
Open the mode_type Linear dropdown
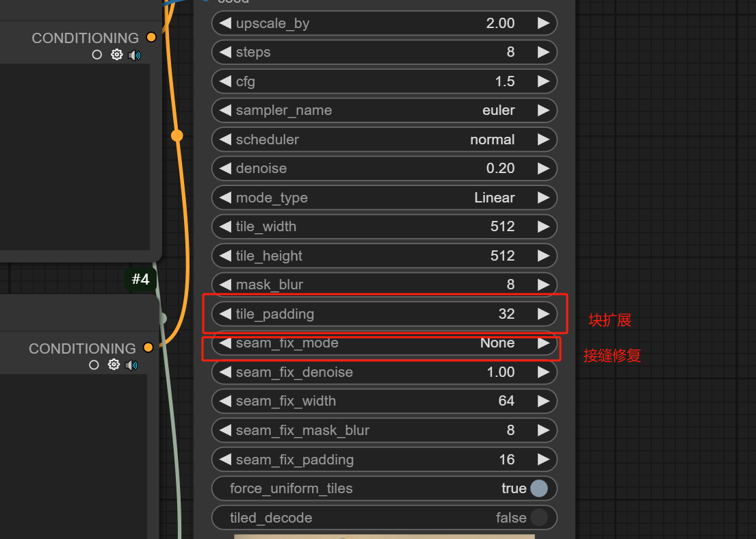383,198
